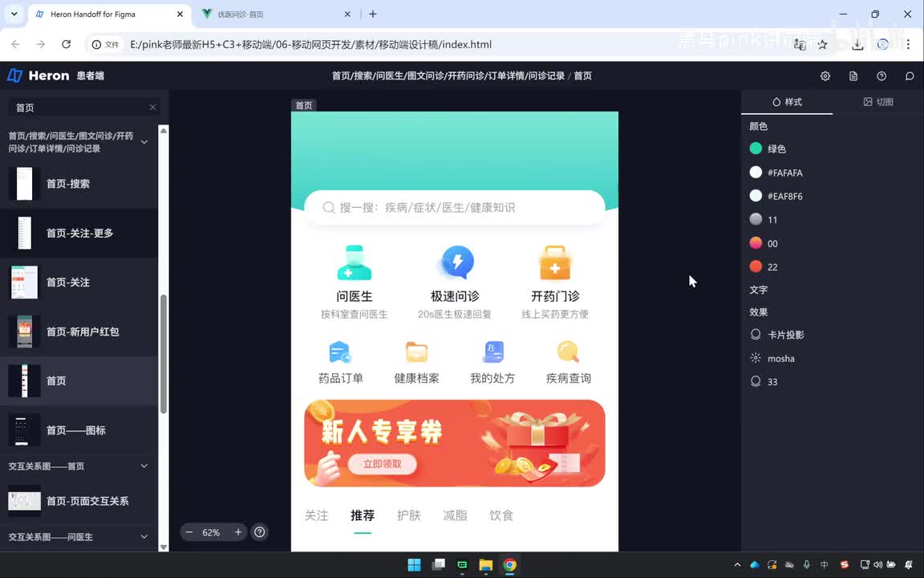The height and width of the screenshot is (578, 924).
Task: Click the browser address bar URL
Action: click(x=310, y=44)
